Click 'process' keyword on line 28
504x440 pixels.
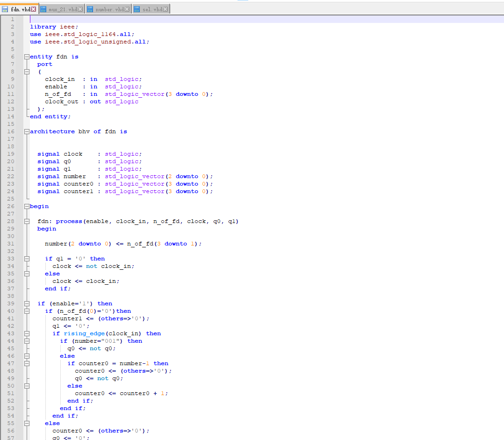tap(69, 221)
